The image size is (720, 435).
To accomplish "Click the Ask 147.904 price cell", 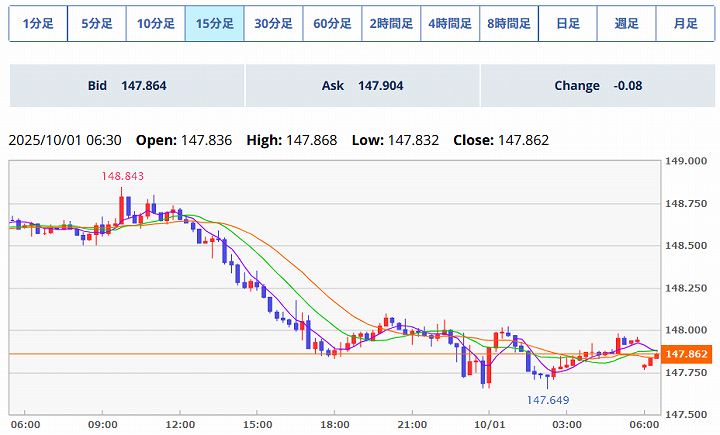I will (x=362, y=86).
